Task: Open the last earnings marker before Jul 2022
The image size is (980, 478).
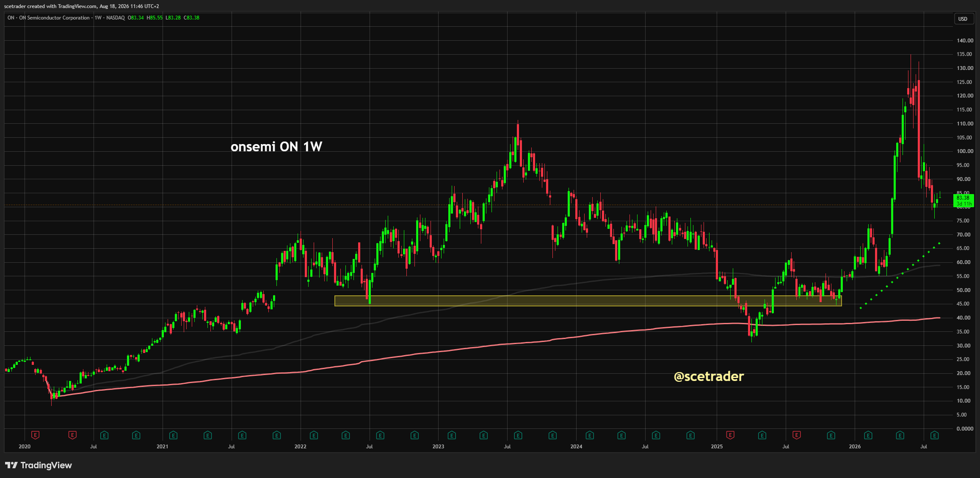Action: [x=345, y=435]
